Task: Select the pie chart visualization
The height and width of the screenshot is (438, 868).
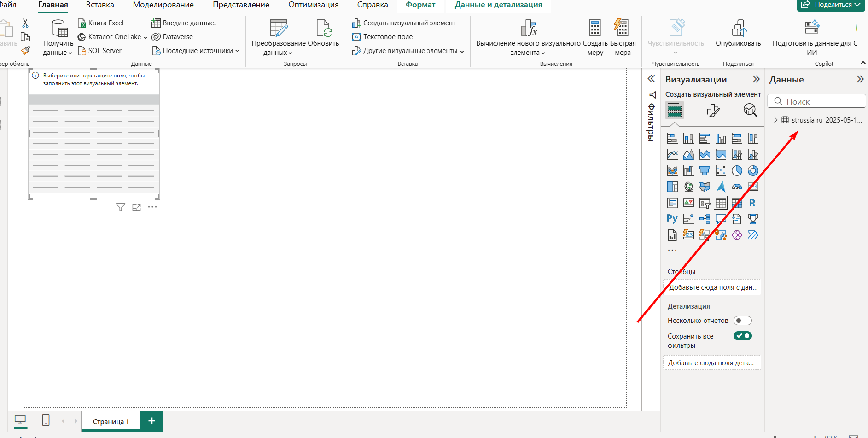Action: [737, 171]
